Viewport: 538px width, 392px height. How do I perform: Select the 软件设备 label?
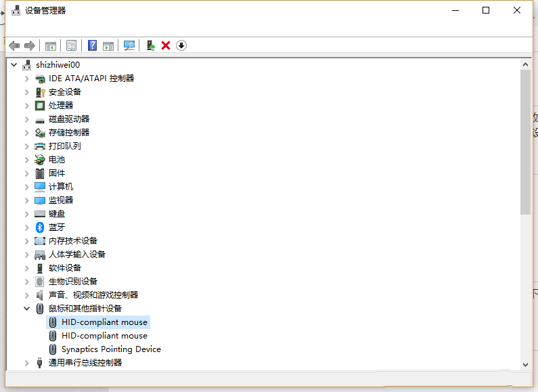(64, 267)
